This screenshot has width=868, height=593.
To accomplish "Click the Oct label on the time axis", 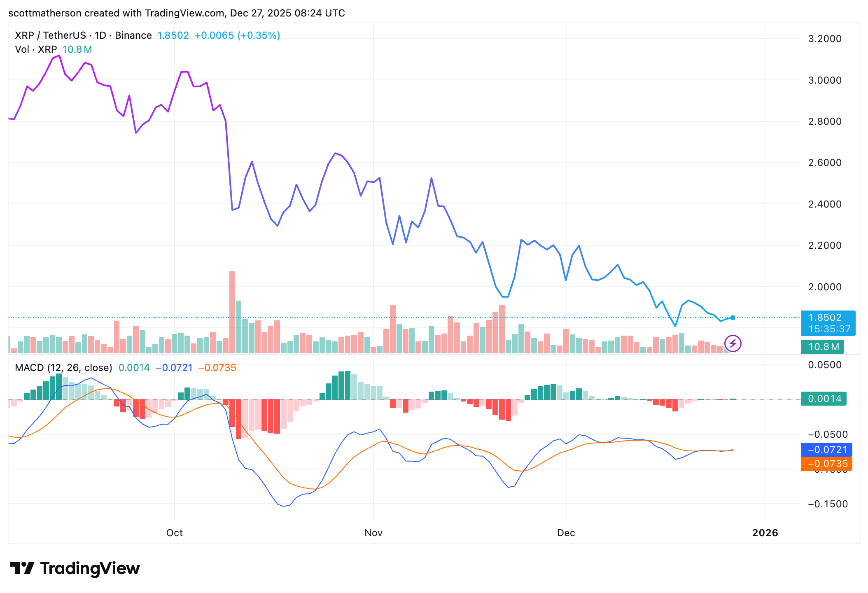I will coord(175,532).
